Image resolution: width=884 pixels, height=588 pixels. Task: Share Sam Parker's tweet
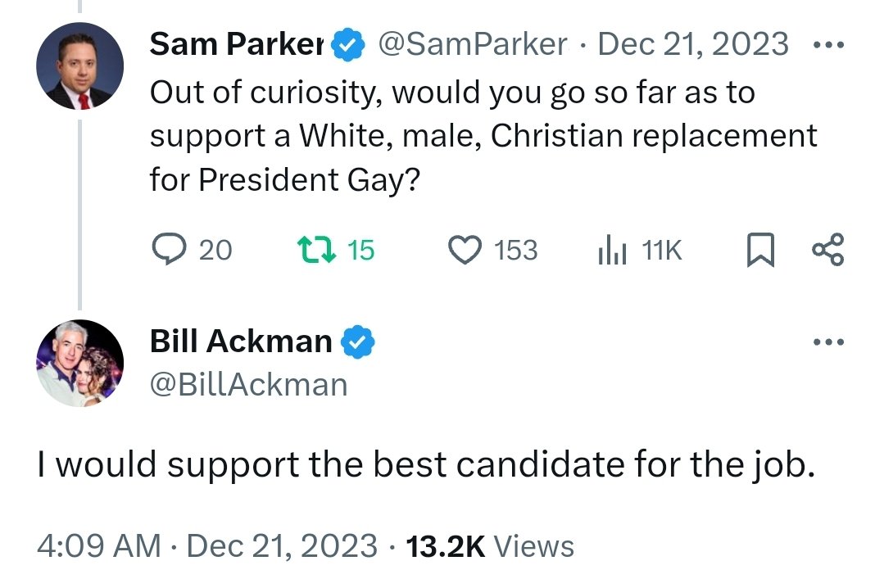[x=827, y=250]
